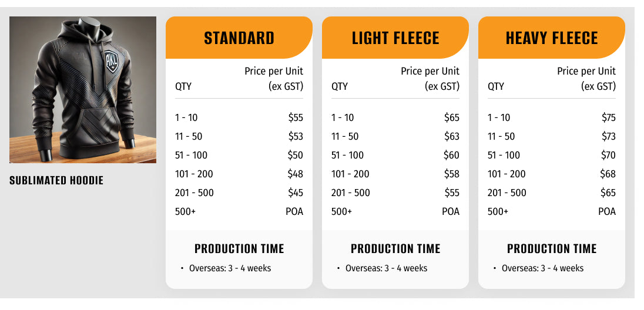Click the $70 Heavy Fleece price
644x310 pixels.
click(x=608, y=155)
